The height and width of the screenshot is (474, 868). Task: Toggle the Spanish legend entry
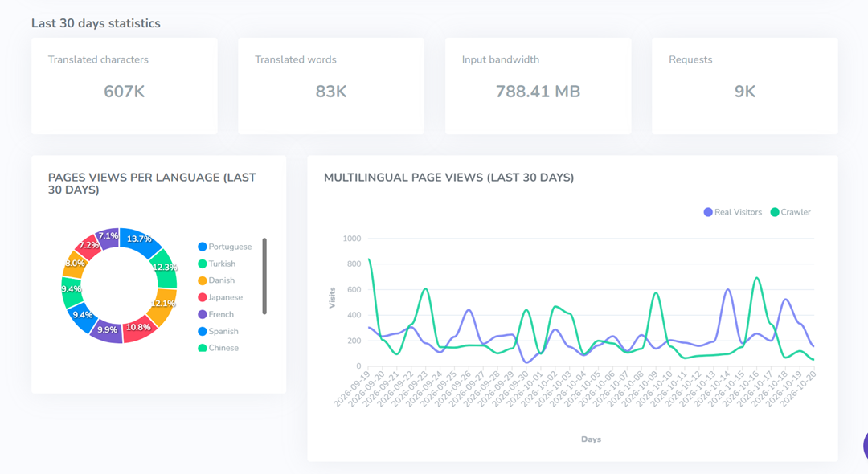point(218,331)
